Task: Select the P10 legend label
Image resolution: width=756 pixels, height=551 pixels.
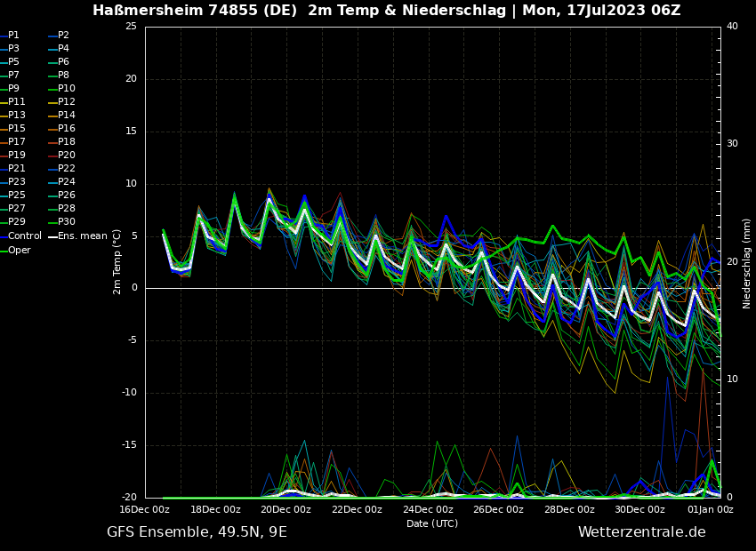Action: 67,89
